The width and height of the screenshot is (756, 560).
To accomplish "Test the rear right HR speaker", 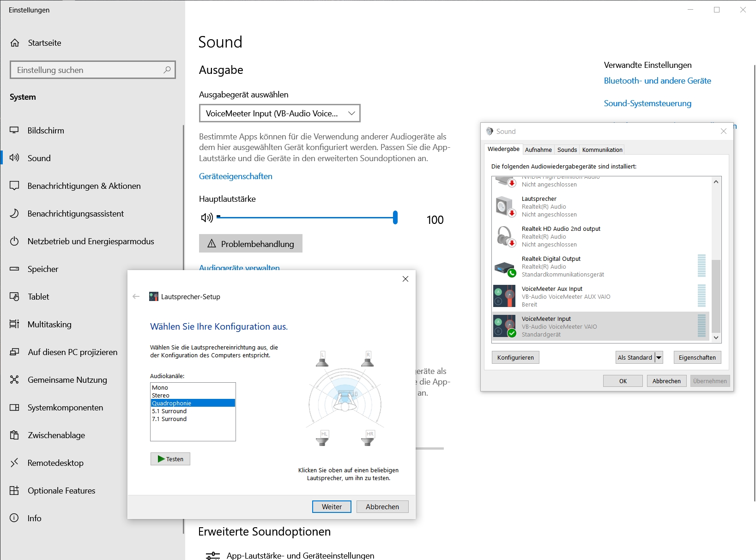I will [x=368, y=438].
